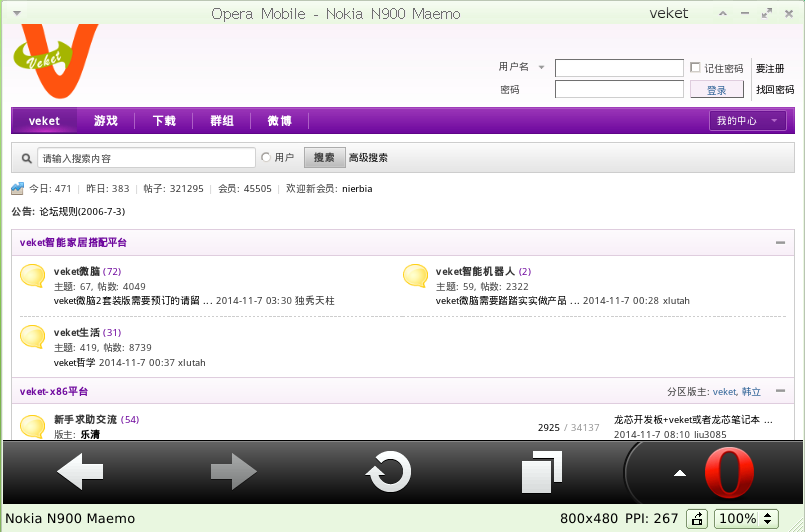Open the 找回密码 link

coord(775,90)
